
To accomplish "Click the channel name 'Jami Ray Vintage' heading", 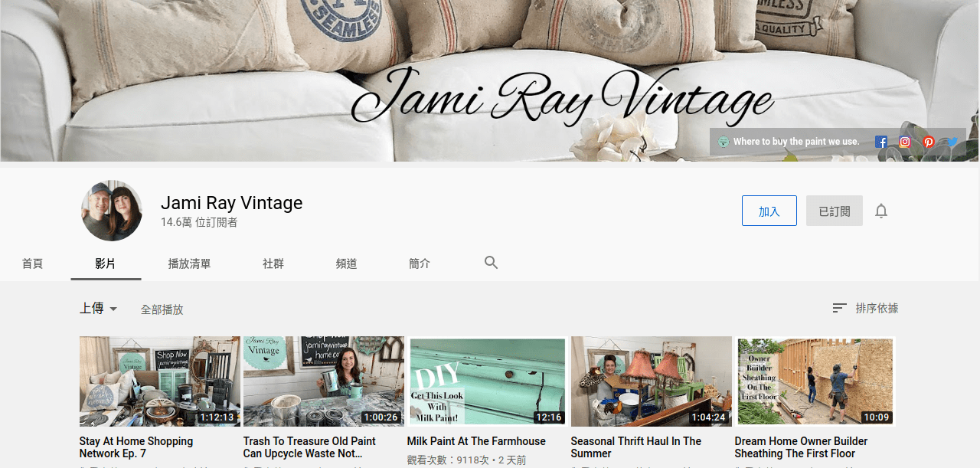I will (x=231, y=203).
